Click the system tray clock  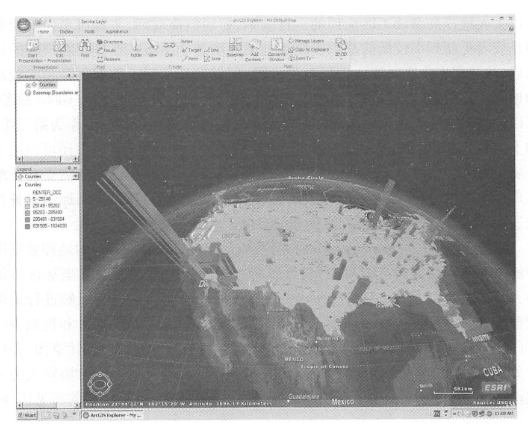point(505,414)
